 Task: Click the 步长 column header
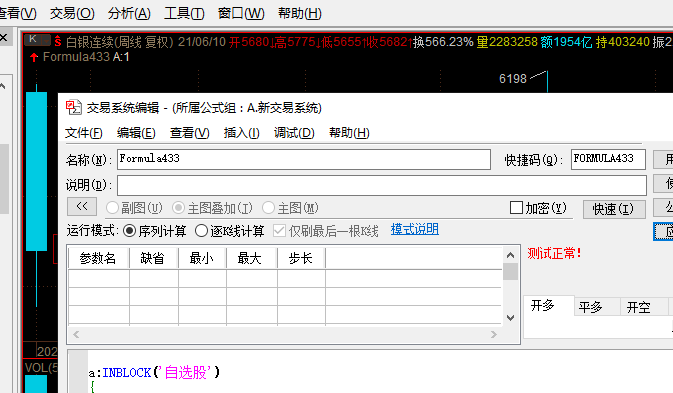pyautogui.click(x=300, y=258)
